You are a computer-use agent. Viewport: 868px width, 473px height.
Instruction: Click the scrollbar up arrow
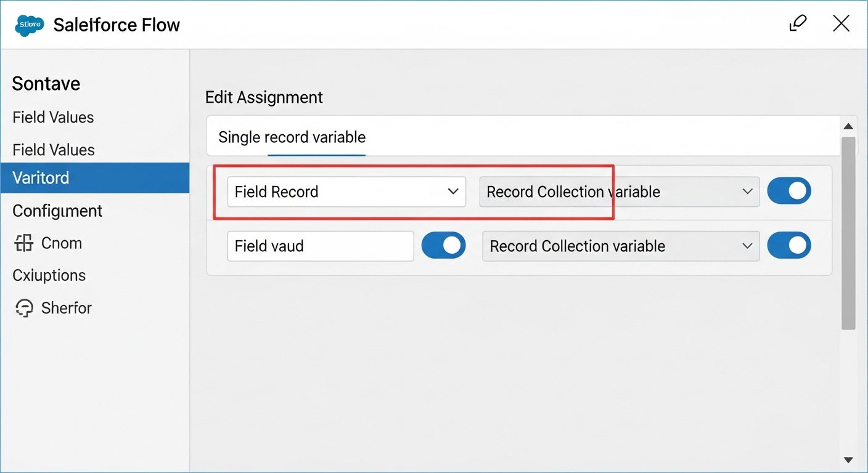point(848,125)
